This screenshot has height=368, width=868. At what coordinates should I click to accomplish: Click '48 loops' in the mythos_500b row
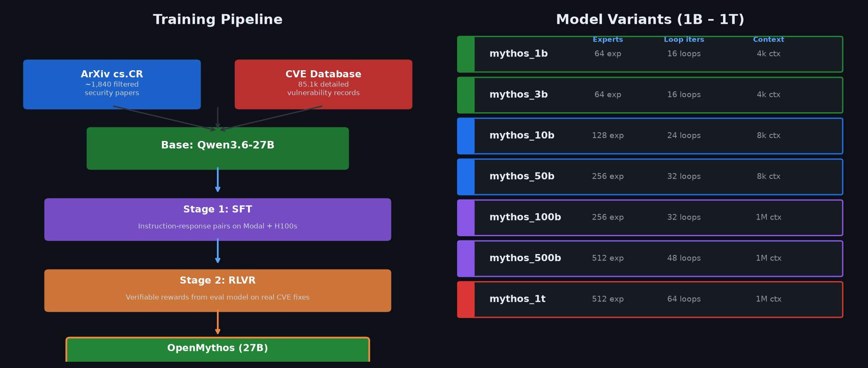(x=684, y=258)
